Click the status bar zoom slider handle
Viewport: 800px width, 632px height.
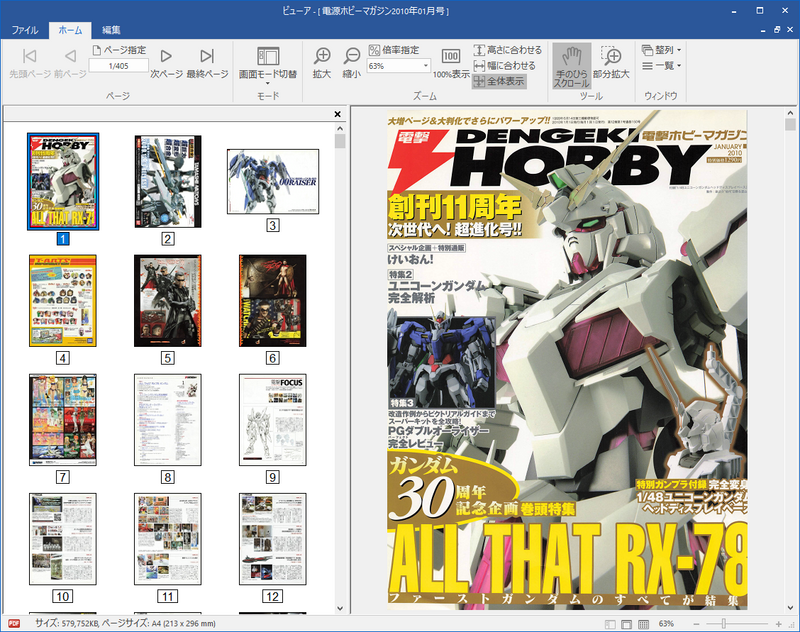(723, 623)
